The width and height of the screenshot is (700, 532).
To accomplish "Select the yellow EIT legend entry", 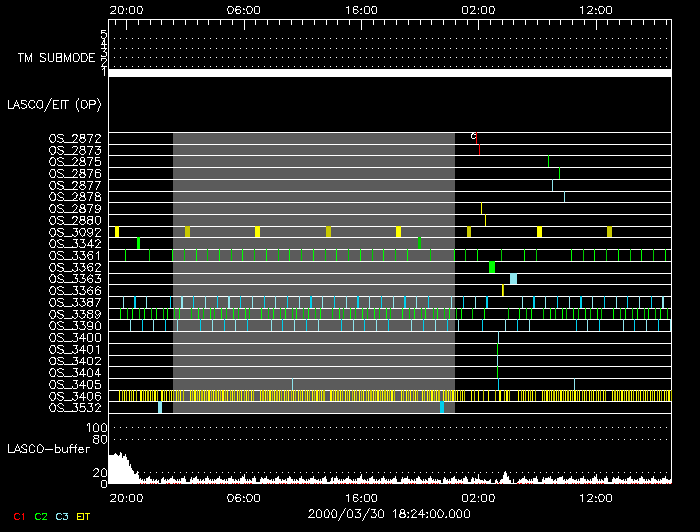I will click(x=84, y=516).
